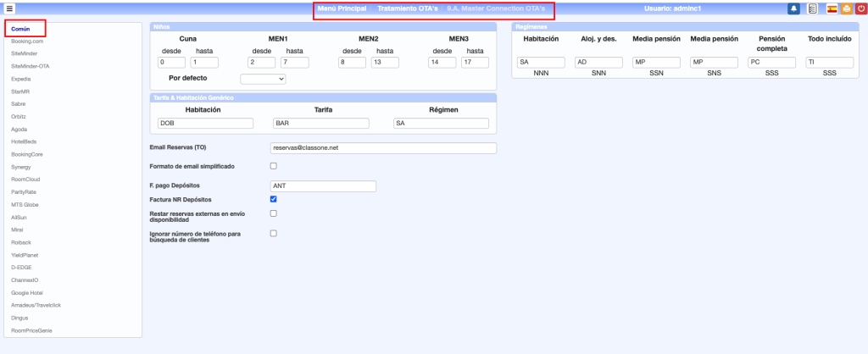
Task: Select SiteMinder-OTA from the list
Action: coord(30,64)
